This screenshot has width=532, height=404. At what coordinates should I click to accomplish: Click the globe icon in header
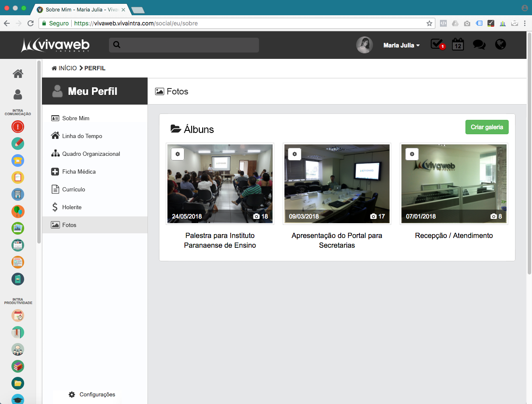point(500,44)
